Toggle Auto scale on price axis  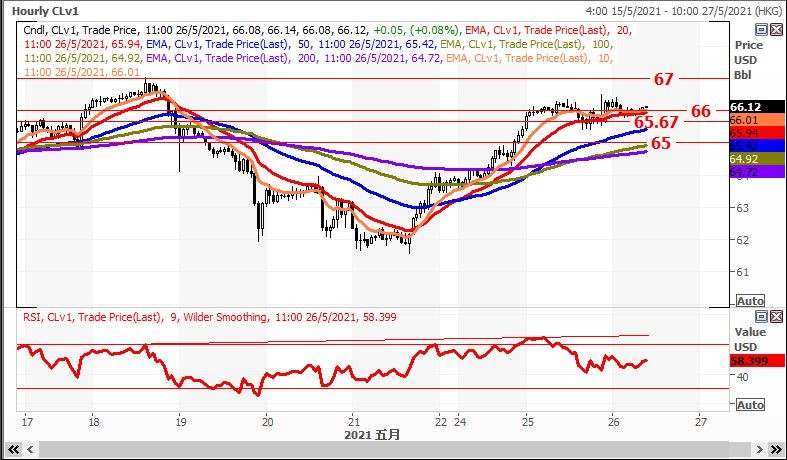(x=750, y=301)
